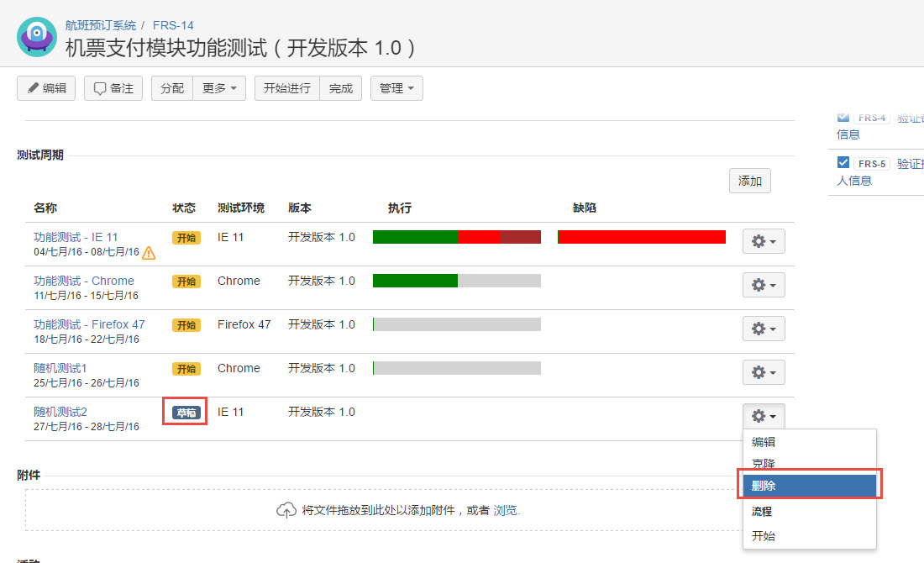Open gear menu for 功能测试 - Chrome
The image size is (924, 563).
tap(764, 285)
